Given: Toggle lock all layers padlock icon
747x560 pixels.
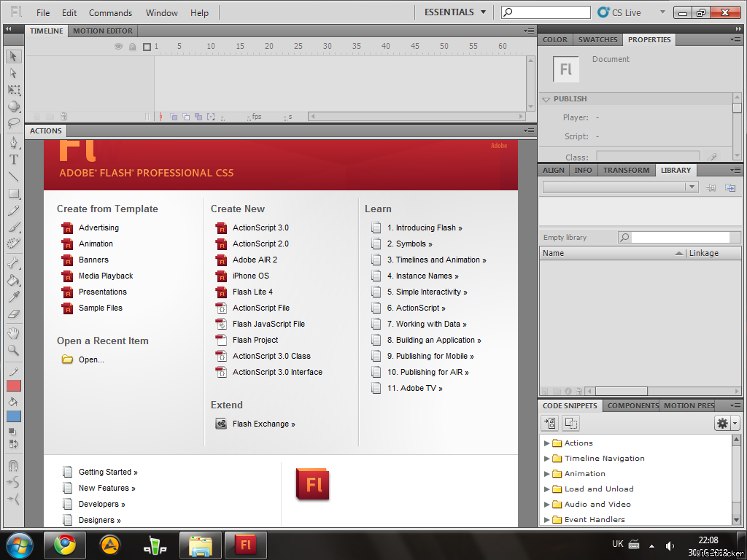Looking at the screenshot, I should (x=133, y=46).
